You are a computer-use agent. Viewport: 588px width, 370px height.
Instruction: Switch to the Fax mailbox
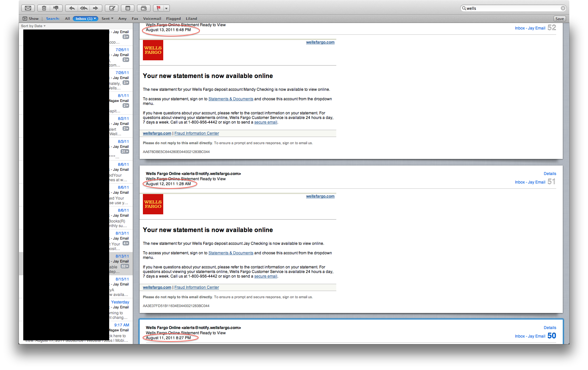135,19
